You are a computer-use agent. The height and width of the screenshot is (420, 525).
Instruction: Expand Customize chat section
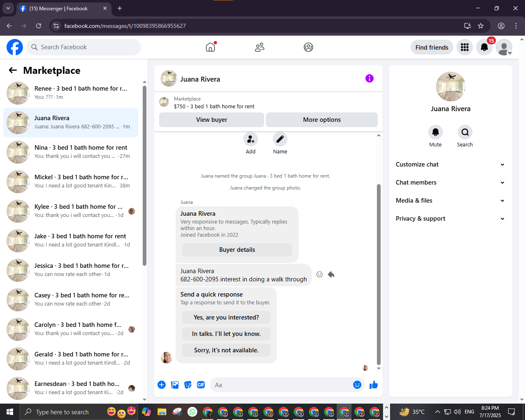pos(450,164)
